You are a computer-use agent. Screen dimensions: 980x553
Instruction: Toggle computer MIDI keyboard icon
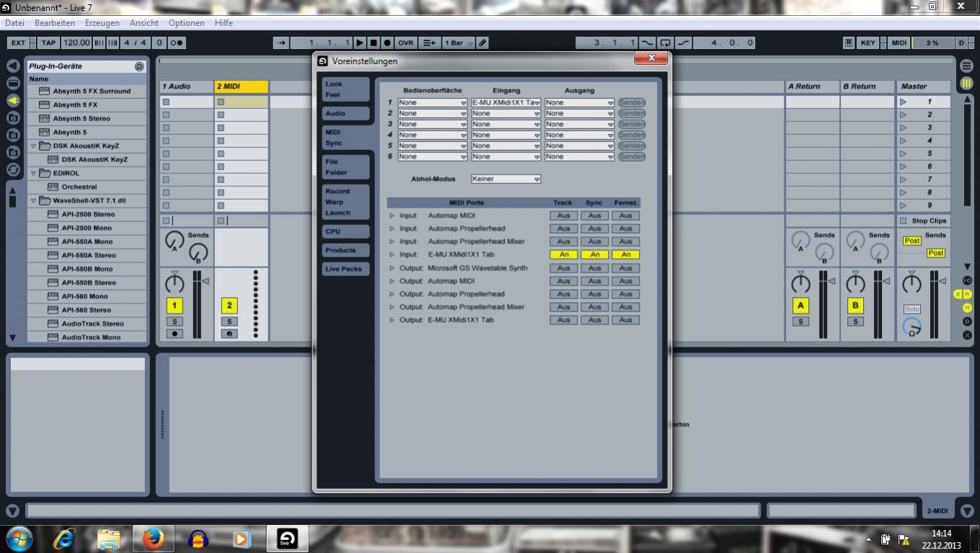849,43
